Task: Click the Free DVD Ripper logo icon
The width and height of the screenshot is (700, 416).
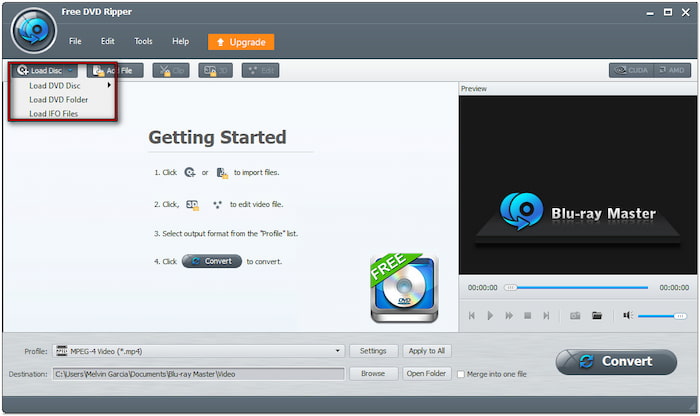Action: point(33,30)
